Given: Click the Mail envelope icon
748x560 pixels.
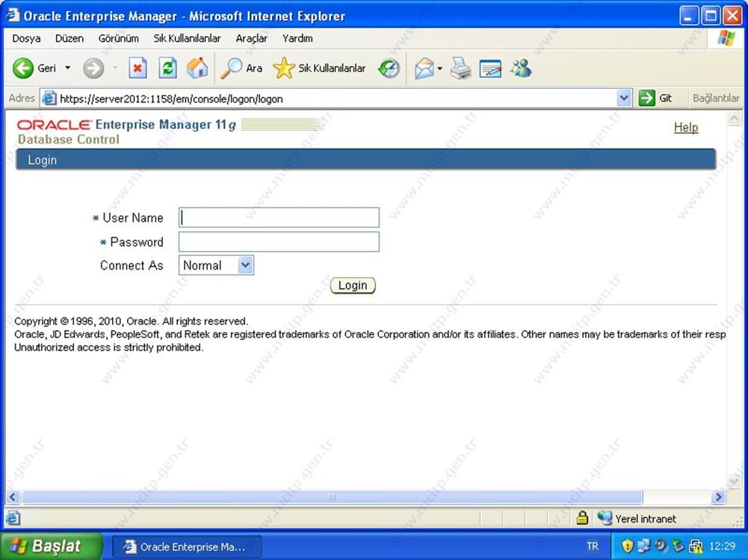Looking at the screenshot, I should 424,69.
